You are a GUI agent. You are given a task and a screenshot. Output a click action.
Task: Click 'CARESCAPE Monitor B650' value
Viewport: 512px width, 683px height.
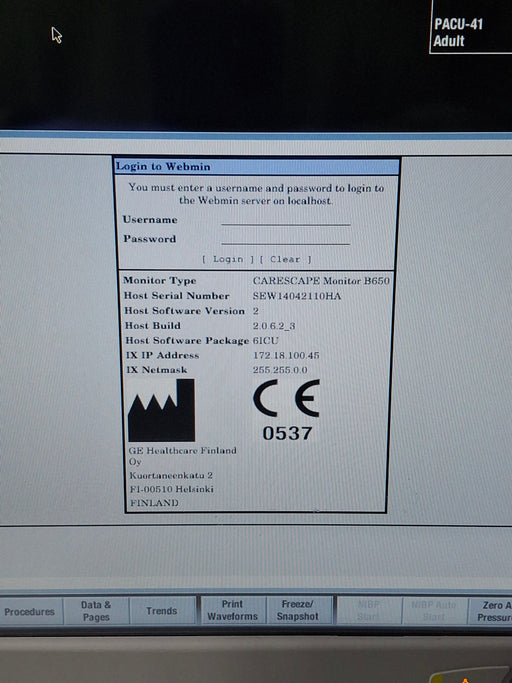(321, 281)
